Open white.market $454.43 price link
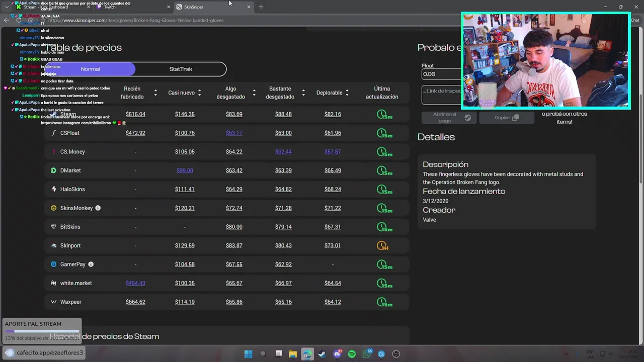Viewport: 644px width, 362px height. pyautogui.click(x=135, y=283)
